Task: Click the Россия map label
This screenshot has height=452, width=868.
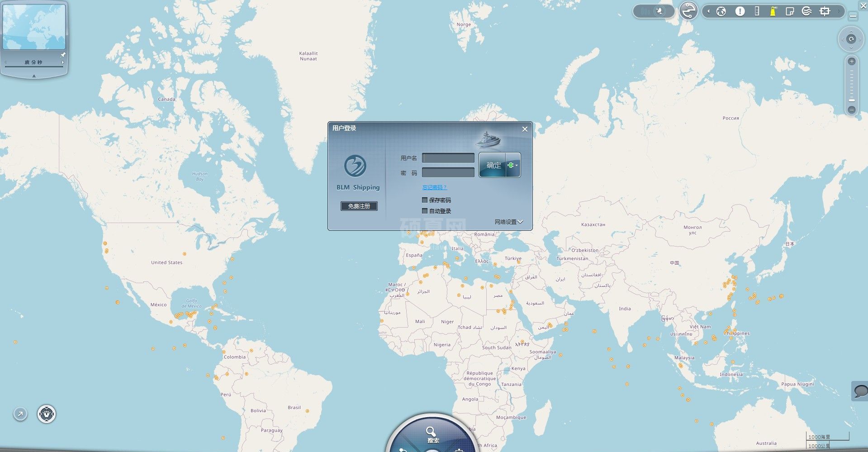Action: [x=730, y=118]
